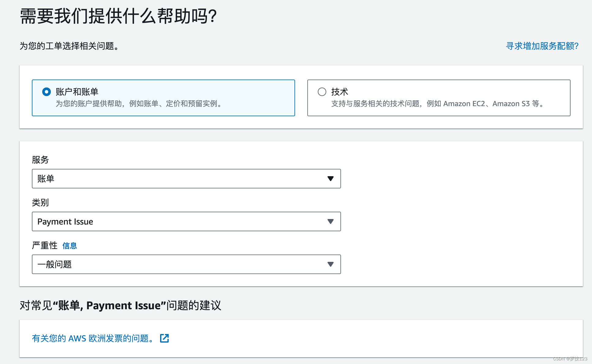Click the text 为您的工单选择相关问题。
Screen dimensions: 592x364
click(x=70, y=46)
